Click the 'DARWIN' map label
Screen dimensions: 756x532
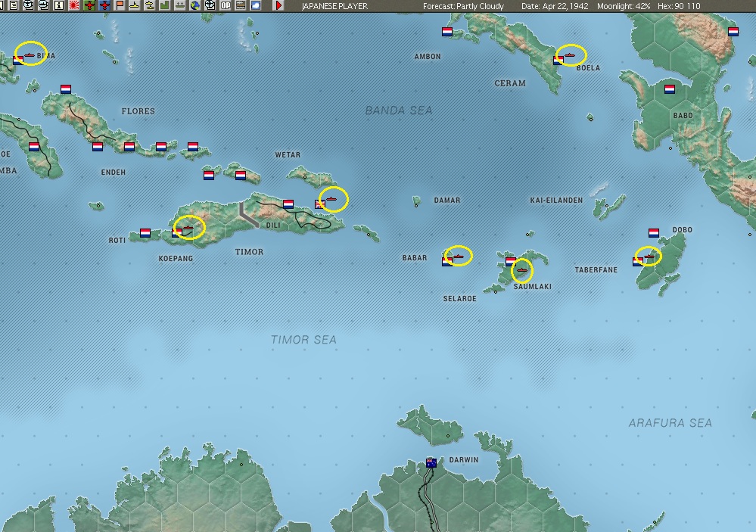coord(464,459)
